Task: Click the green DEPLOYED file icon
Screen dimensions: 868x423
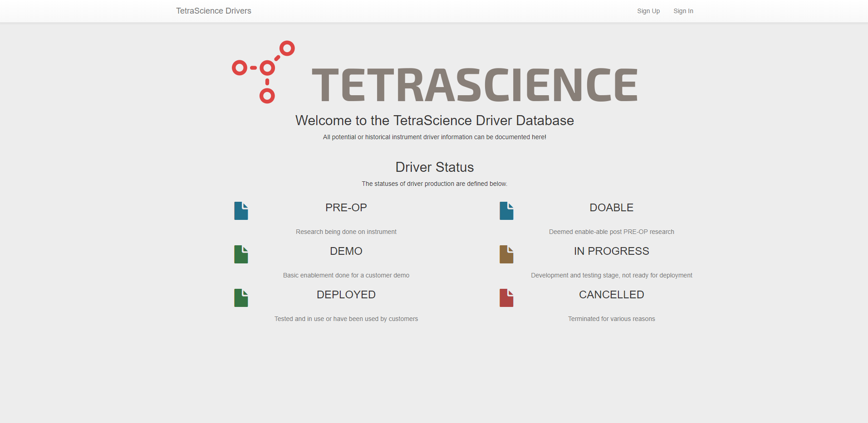Action: (241, 298)
